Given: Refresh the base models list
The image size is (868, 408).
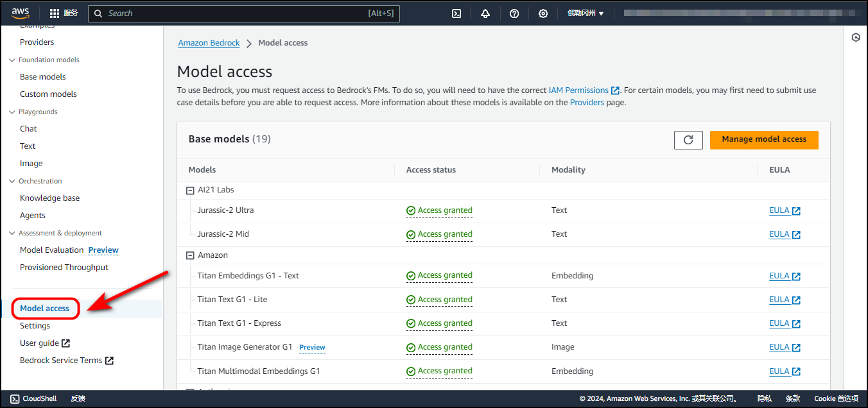Looking at the screenshot, I should [688, 140].
